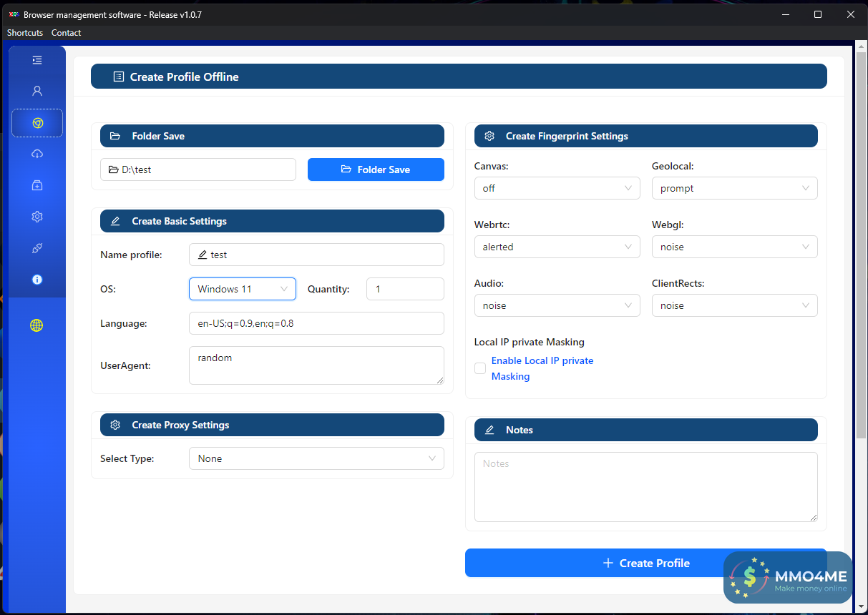Open the cloud download sidebar icon
Viewport: 868px width, 615px height.
(x=37, y=154)
